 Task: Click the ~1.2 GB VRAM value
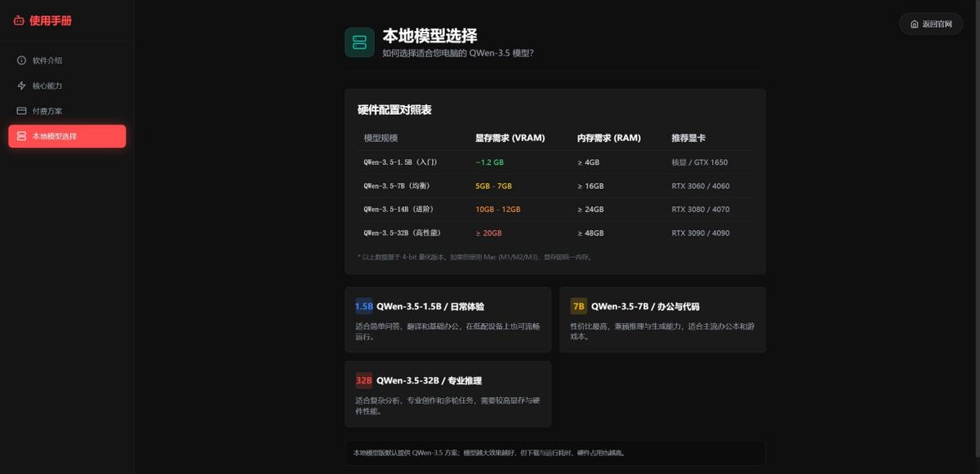tap(490, 162)
